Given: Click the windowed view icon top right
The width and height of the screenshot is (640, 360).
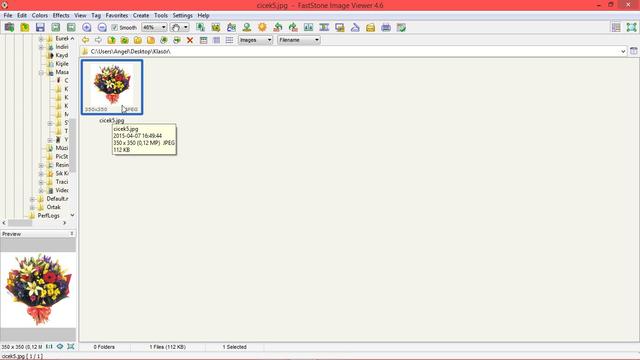Looking at the screenshot, I should [x=616, y=27].
